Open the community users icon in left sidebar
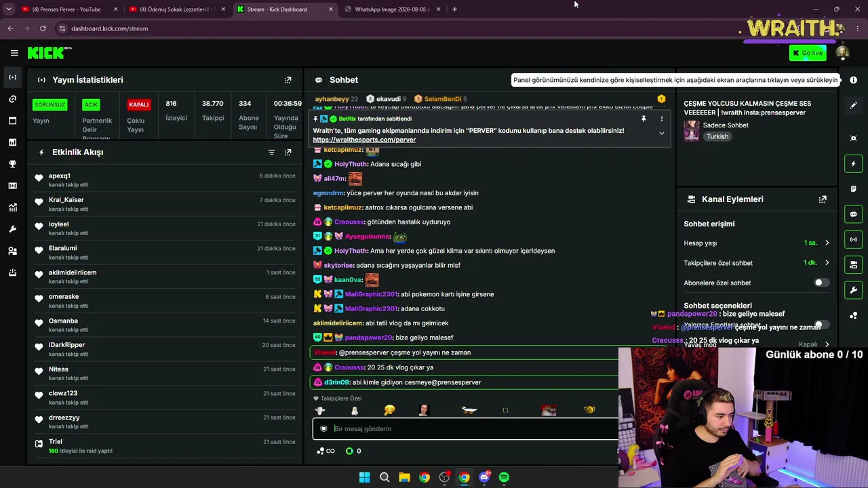Image resolution: width=868 pixels, height=488 pixels. point(13,251)
